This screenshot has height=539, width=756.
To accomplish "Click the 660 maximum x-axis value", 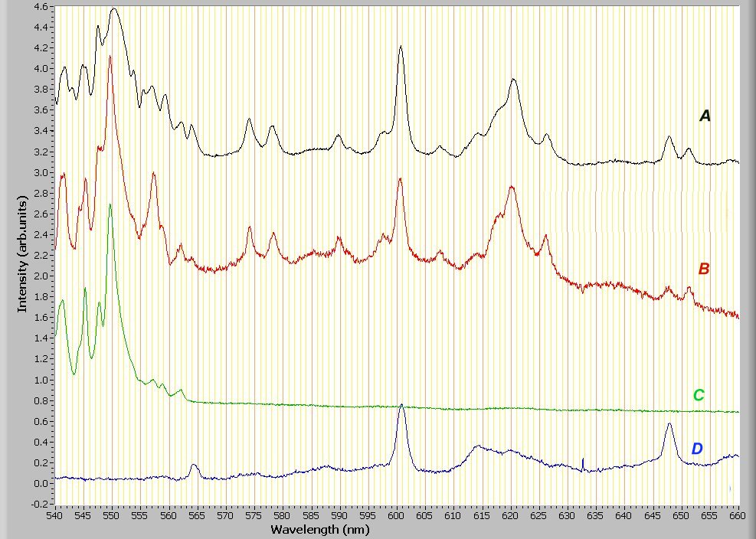I will point(738,517).
